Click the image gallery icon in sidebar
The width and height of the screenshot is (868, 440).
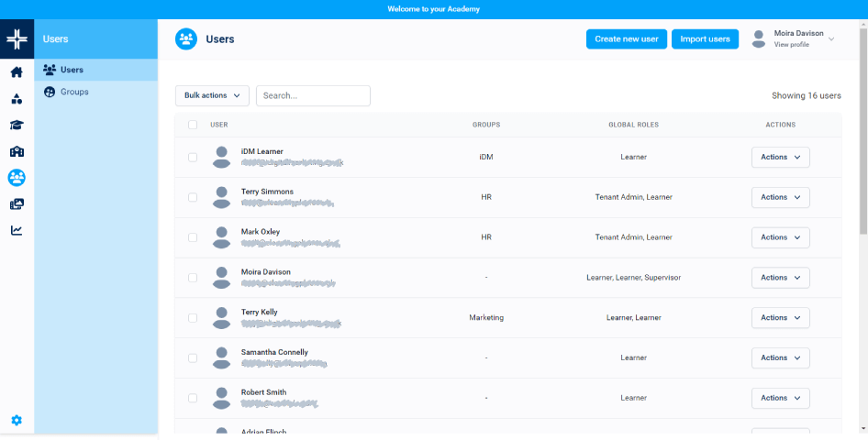coord(17,204)
